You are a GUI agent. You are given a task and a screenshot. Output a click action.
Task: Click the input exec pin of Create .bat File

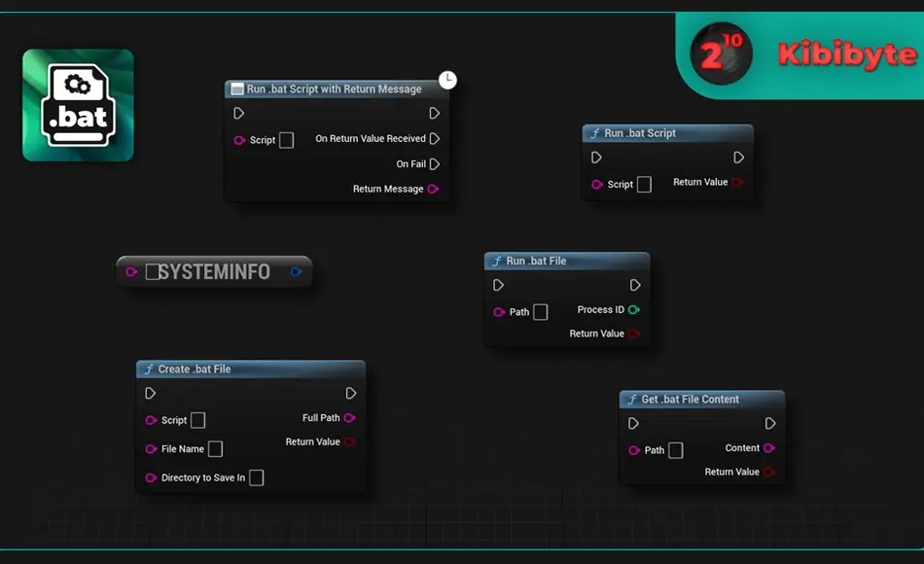(150, 393)
